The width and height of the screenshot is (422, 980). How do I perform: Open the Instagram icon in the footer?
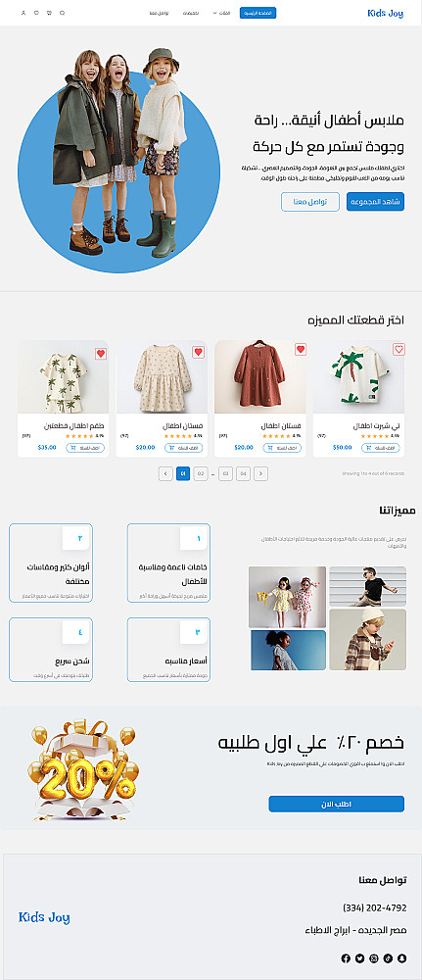pos(374,958)
